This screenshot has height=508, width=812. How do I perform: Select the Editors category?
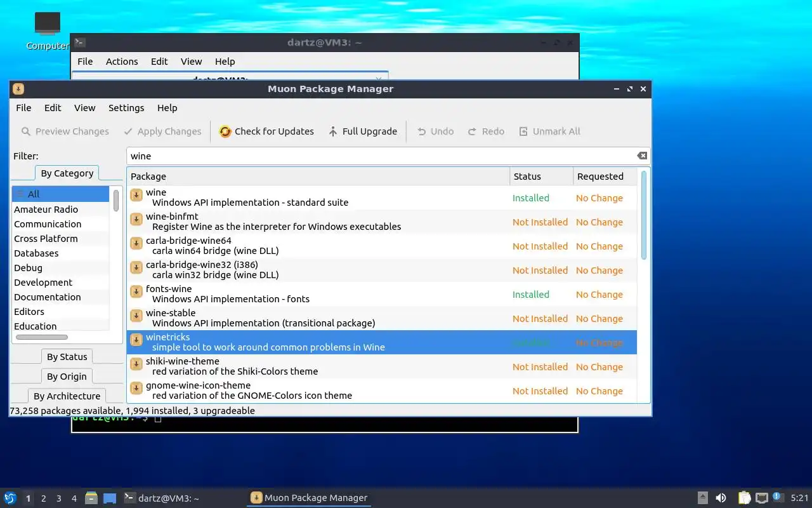pyautogui.click(x=60, y=312)
